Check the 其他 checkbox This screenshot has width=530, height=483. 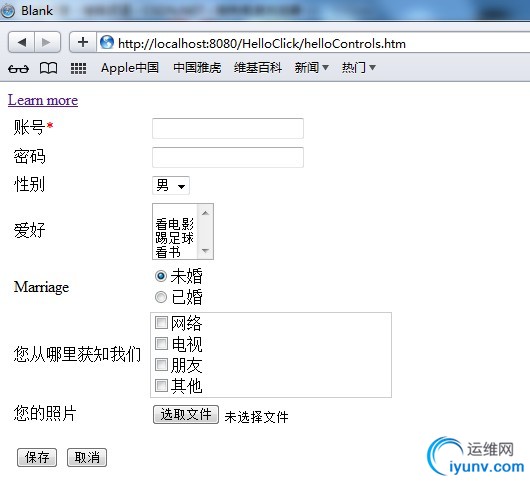point(161,385)
